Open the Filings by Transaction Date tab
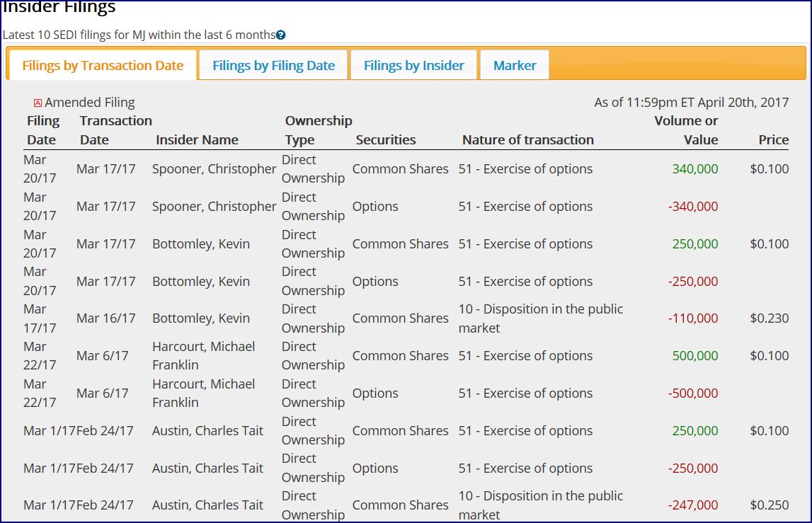This screenshot has width=812, height=523. pyautogui.click(x=103, y=66)
